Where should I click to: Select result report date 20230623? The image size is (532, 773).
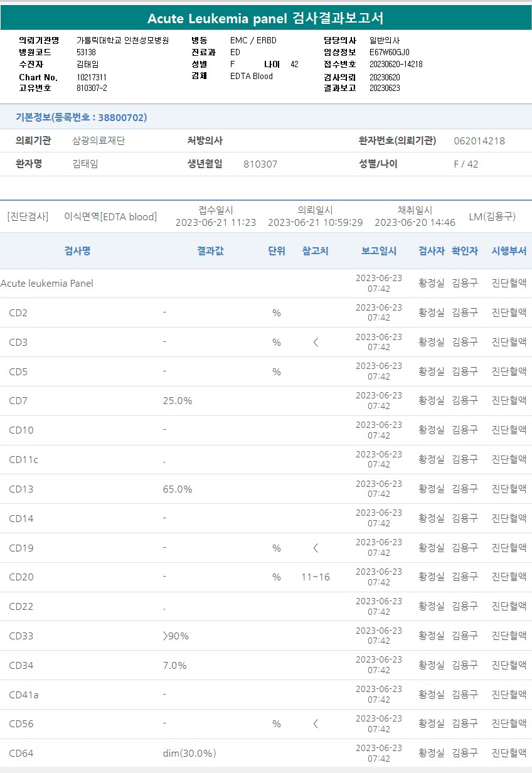[x=385, y=88]
